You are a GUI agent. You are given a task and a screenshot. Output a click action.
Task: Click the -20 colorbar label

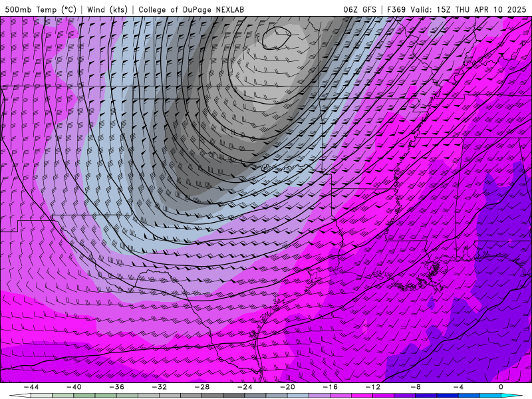[287, 387]
